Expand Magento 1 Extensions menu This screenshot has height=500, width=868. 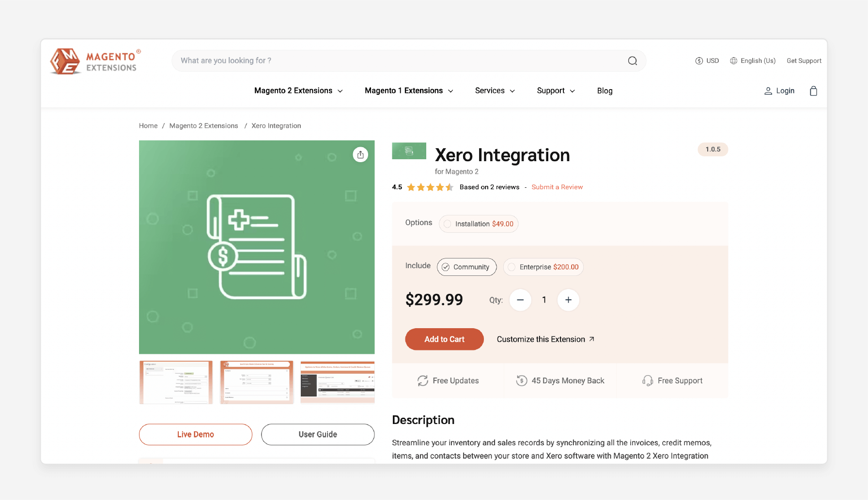(x=409, y=91)
